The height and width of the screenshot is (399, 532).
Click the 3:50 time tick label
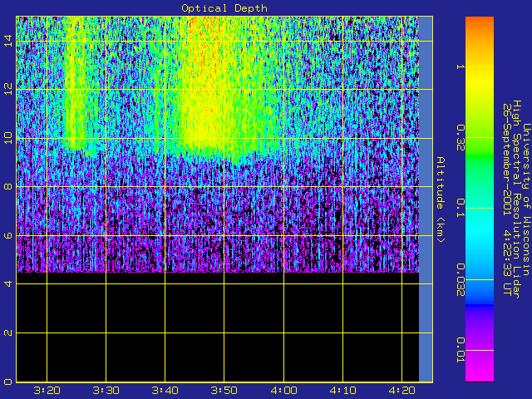224,389
